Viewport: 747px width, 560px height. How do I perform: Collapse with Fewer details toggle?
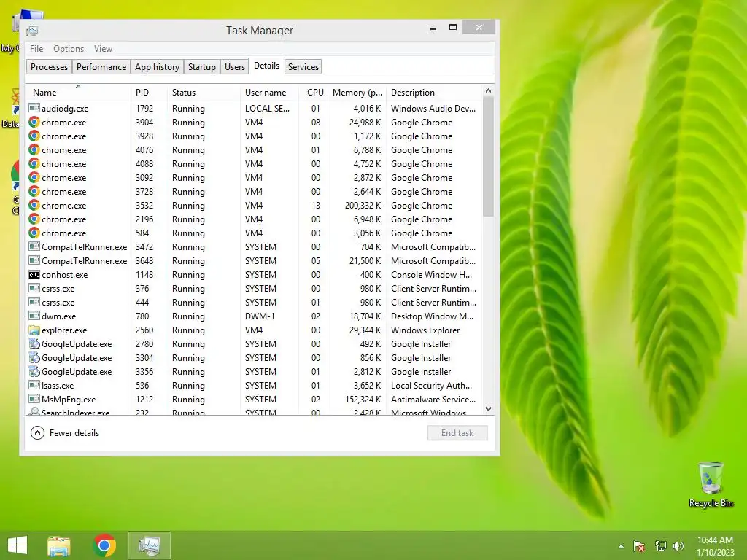(x=65, y=433)
